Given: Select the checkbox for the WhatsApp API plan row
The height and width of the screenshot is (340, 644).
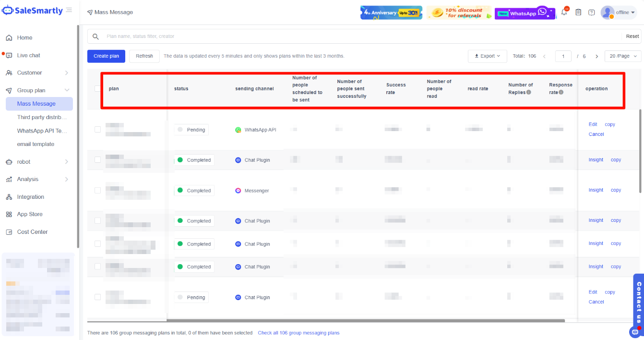Looking at the screenshot, I should pyautogui.click(x=98, y=129).
